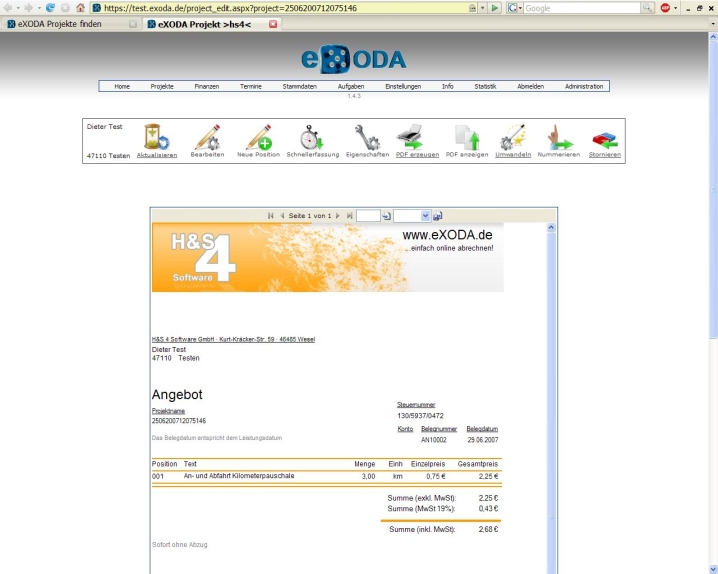Click the Umwandeln magic wand icon
Screen dimensions: 718x574
(512, 137)
